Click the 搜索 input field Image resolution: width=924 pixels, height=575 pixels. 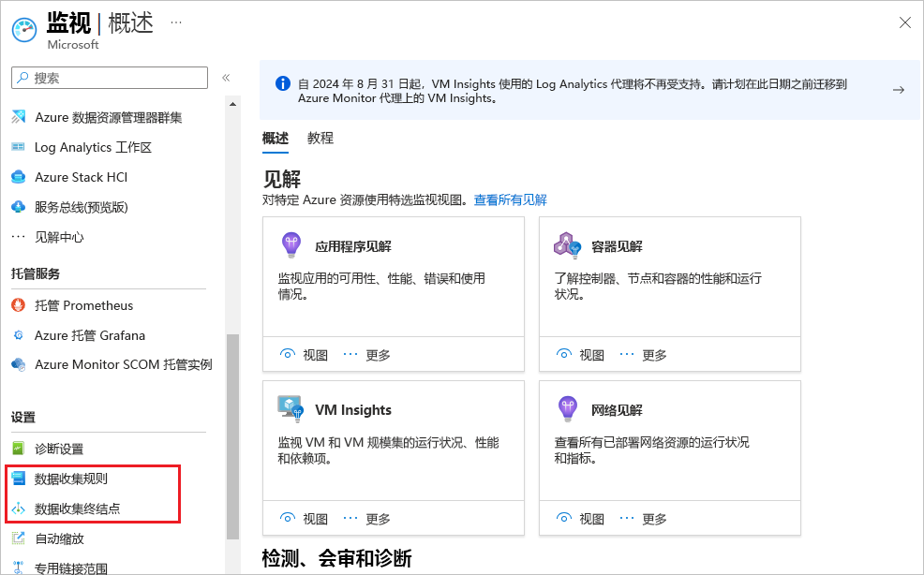tap(110, 78)
